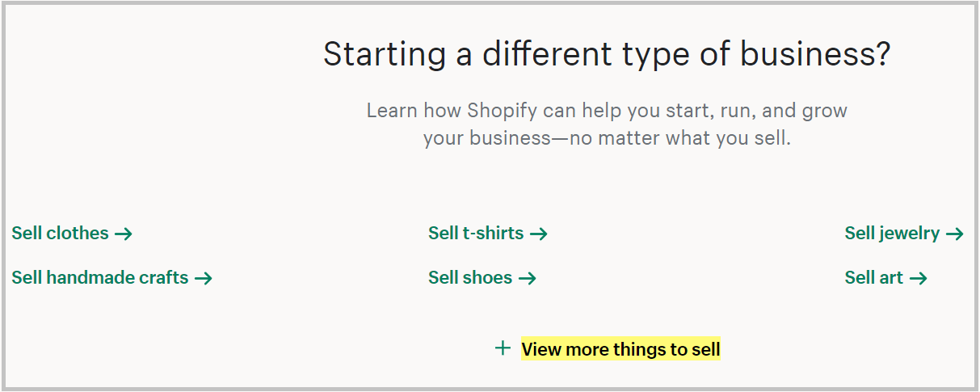
Task: Click the arrow icon next to Sell jewelry
Action: (x=955, y=234)
